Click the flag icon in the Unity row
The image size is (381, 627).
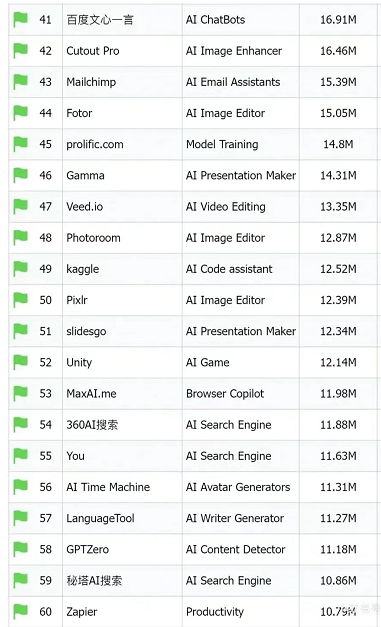pos(21,363)
